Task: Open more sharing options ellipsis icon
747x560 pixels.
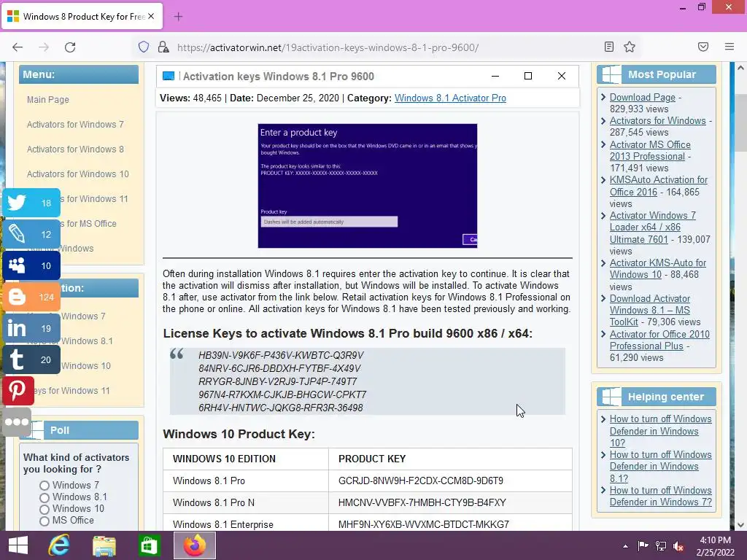Action: pos(18,422)
